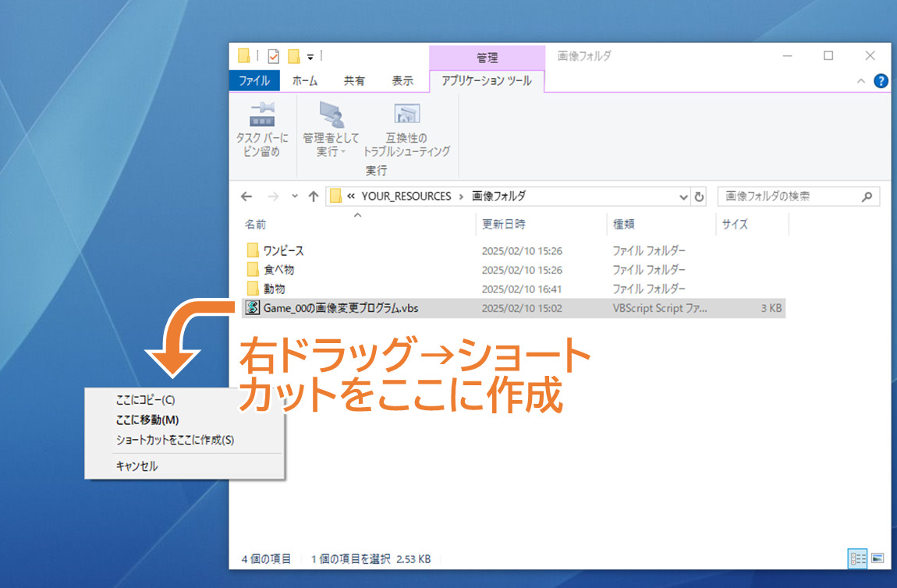Image resolution: width=897 pixels, height=588 pixels.
Task: Click YOUR_RESOURCES in the address path
Action: (406, 197)
